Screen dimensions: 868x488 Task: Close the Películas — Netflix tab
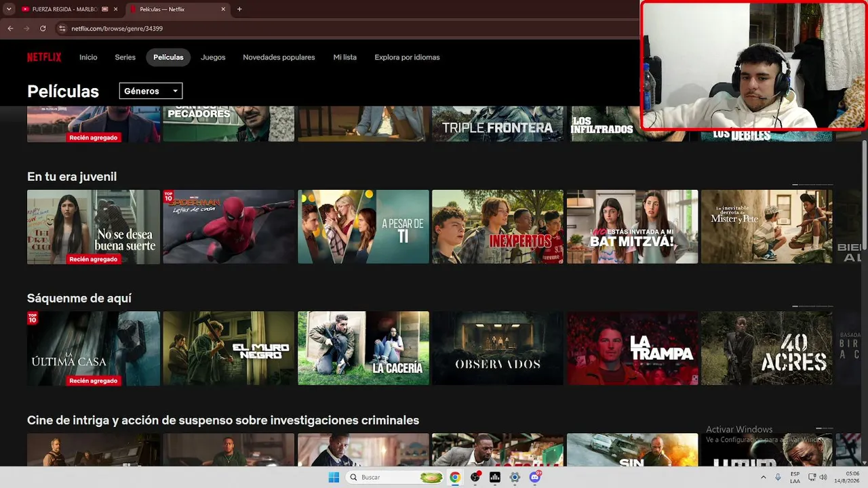tap(223, 9)
